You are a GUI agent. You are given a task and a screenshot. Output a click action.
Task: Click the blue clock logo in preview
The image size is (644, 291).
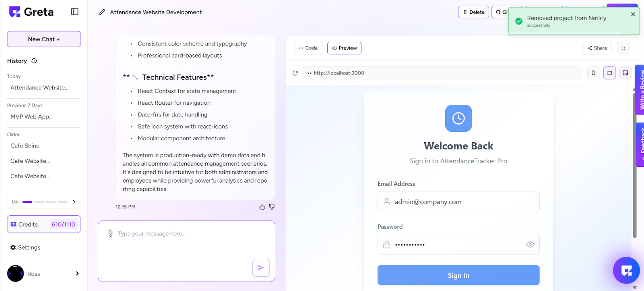click(x=458, y=118)
